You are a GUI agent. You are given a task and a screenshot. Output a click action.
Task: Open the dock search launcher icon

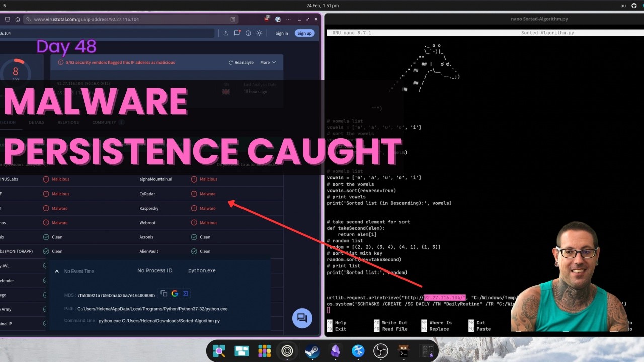tap(219, 351)
